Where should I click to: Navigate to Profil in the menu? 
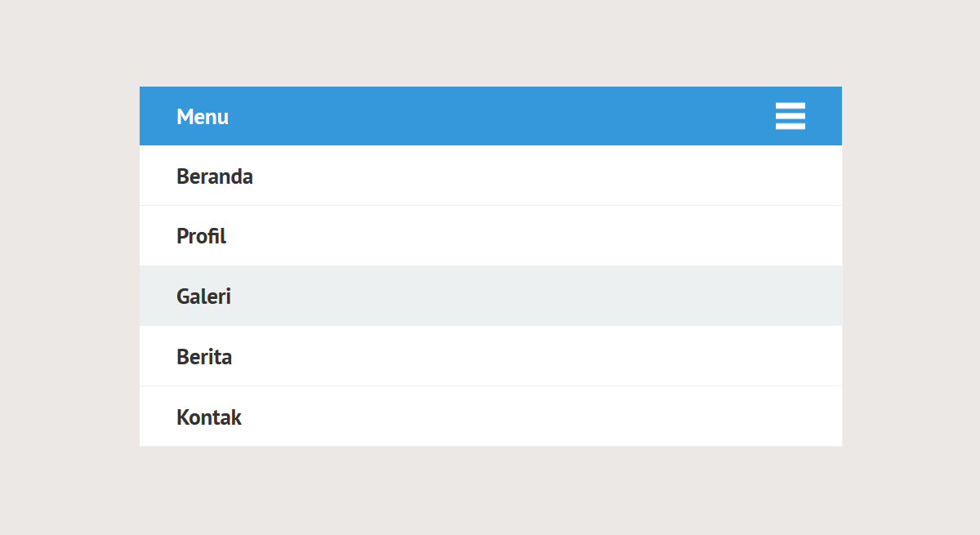[491, 236]
